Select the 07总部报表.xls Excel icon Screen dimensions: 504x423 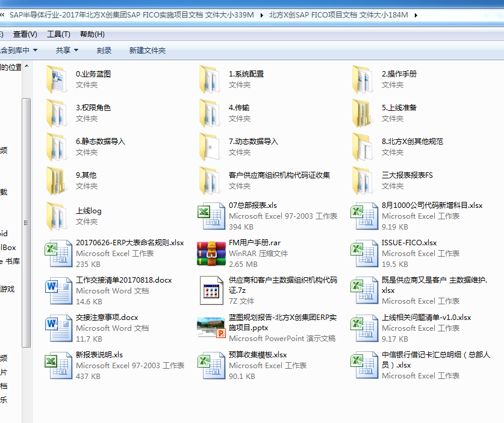[x=211, y=216]
